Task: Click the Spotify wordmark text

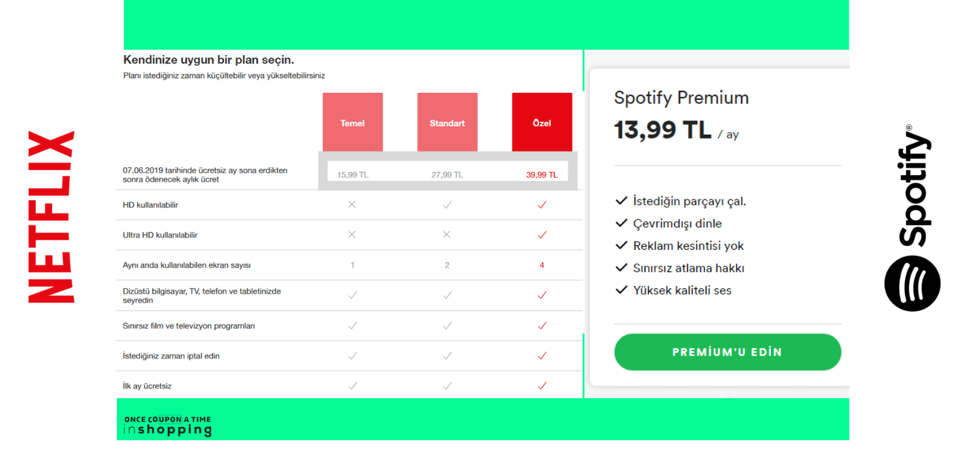Action: (x=914, y=186)
